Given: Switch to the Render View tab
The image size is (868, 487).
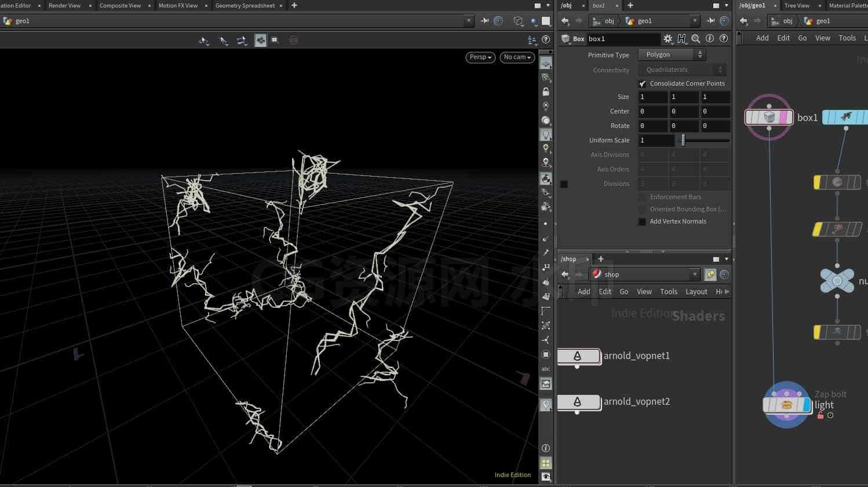Looking at the screenshot, I should click(x=65, y=5).
